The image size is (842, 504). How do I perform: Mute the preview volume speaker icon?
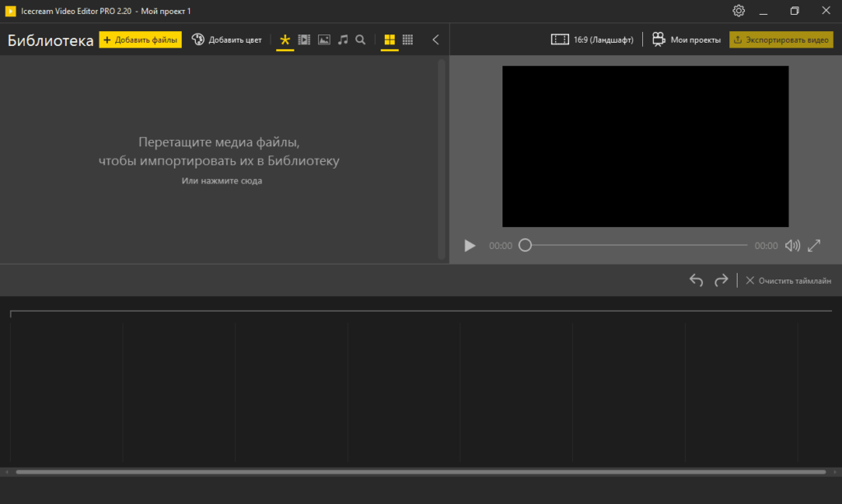tap(792, 246)
